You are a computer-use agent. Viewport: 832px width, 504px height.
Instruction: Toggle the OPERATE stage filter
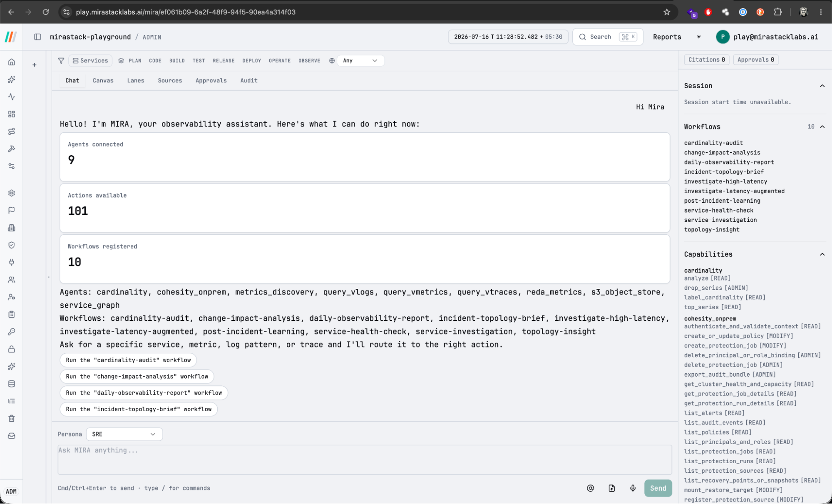(x=280, y=61)
